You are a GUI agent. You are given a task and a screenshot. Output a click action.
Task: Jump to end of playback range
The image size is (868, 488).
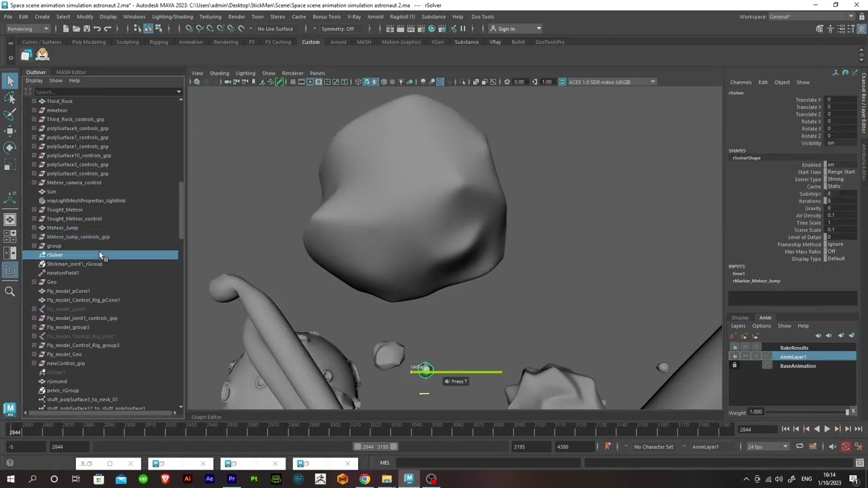click(x=858, y=429)
